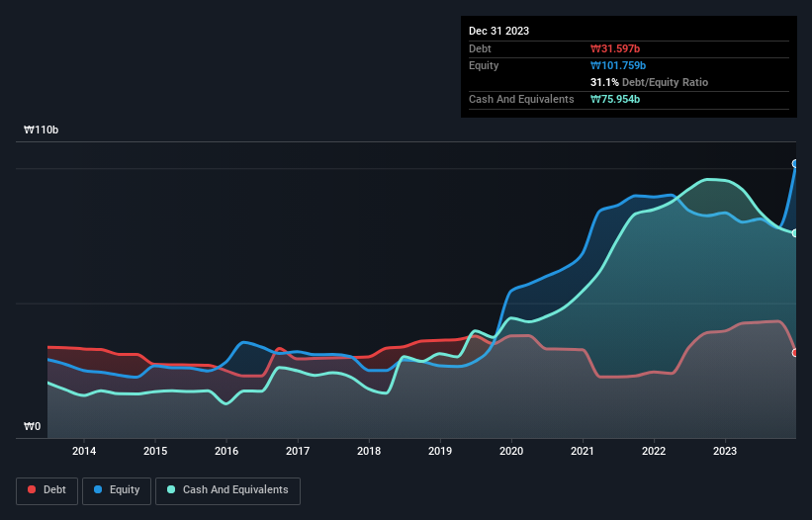Click the ₩101.759b equity value
Image resolution: width=812 pixels, height=520 pixels.
pyautogui.click(x=618, y=65)
